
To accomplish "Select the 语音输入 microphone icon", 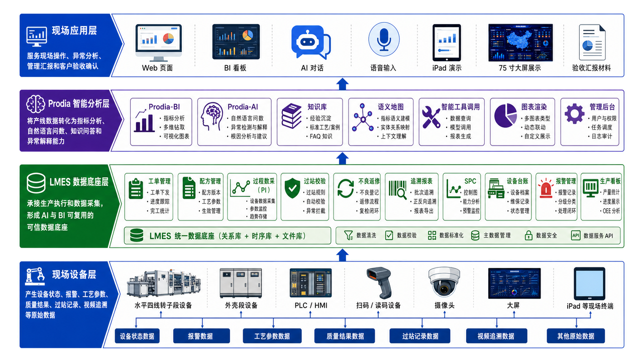I will tap(384, 40).
